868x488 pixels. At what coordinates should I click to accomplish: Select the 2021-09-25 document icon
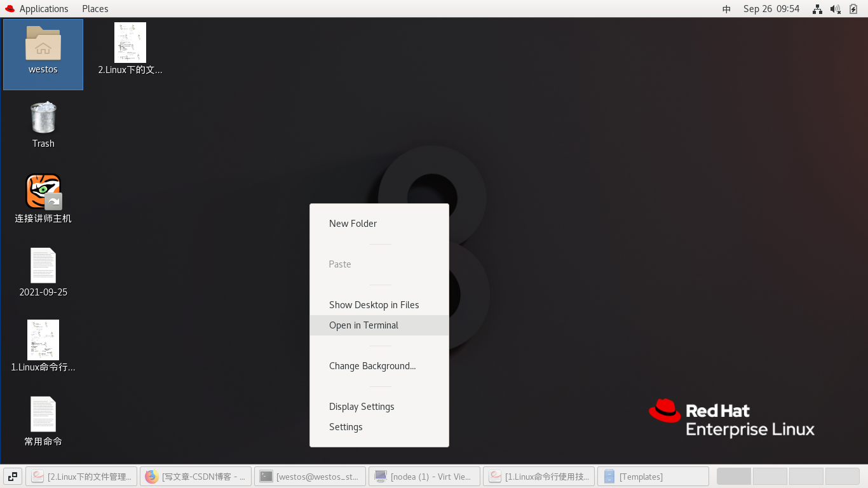[x=43, y=266]
